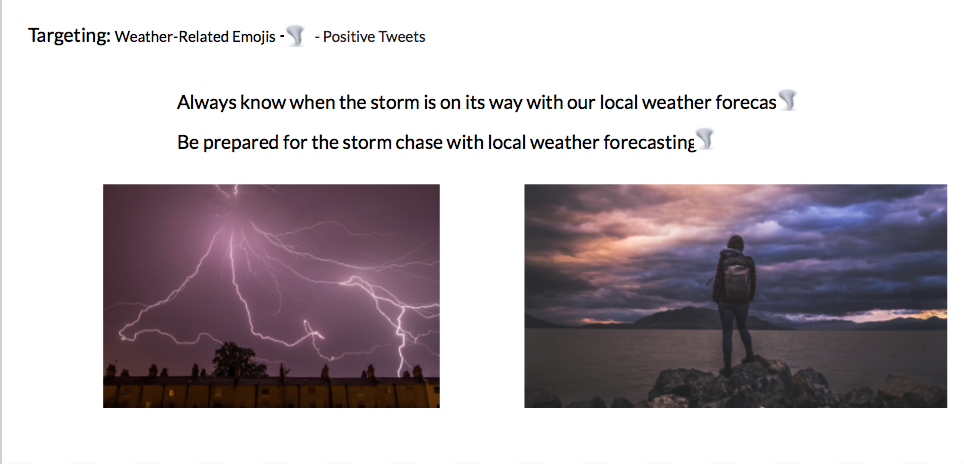Click the hiker's backpack in the lake photo
The image size is (964, 464).
coord(738,278)
